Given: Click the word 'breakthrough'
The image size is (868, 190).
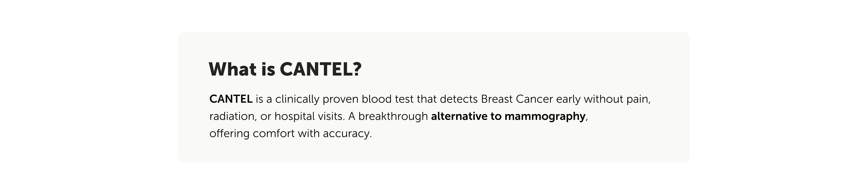Looking at the screenshot, I should point(393,117).
